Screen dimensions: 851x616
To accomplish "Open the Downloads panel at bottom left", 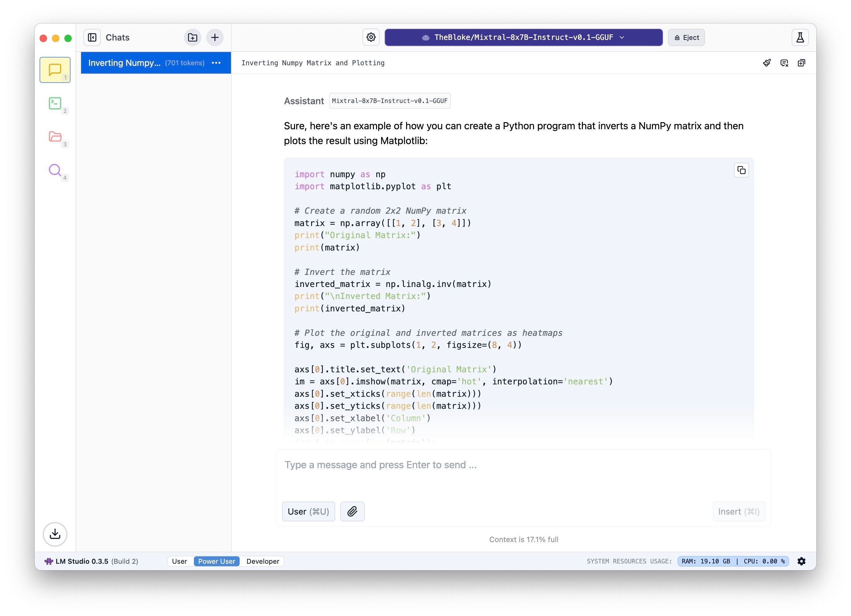I will pyautogui.click(x=55, y=534).
